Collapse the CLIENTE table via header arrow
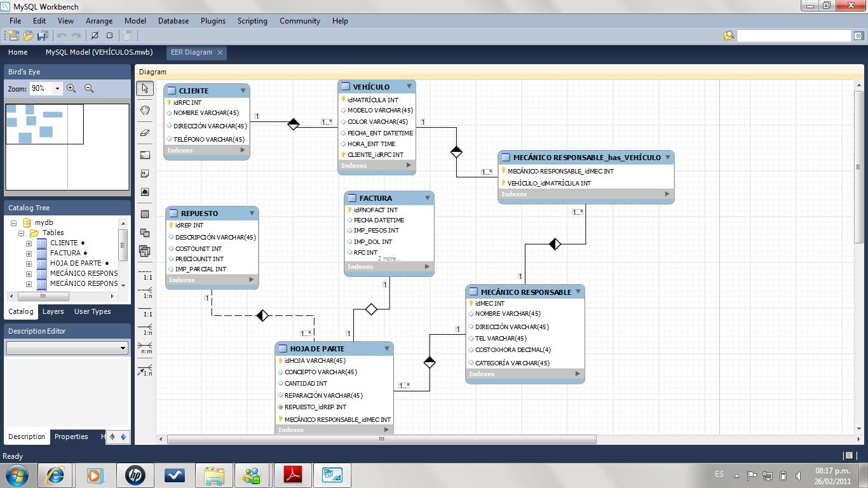Viewport: 868px width, 488px height. (x=243, y=91)
